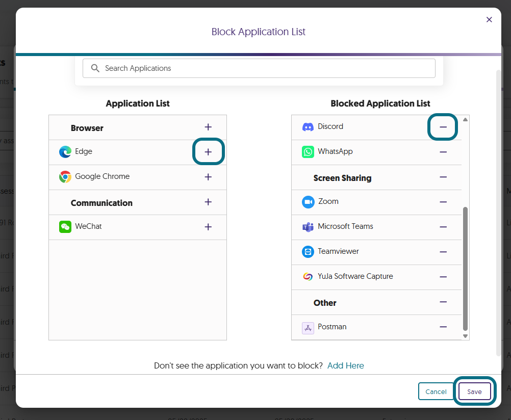The width and height of the screenshot is (511, 420).
Task: Click the Teamviewer label text
Action: pos(338,251)
